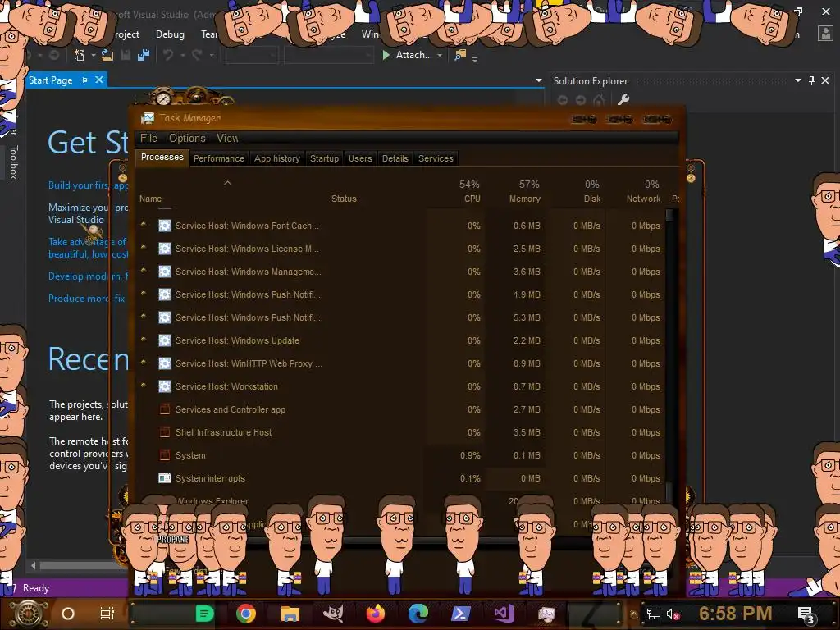Screen dimensions: 840x630
Task: Select the Processes tab
Action: (x=162, y=157)
